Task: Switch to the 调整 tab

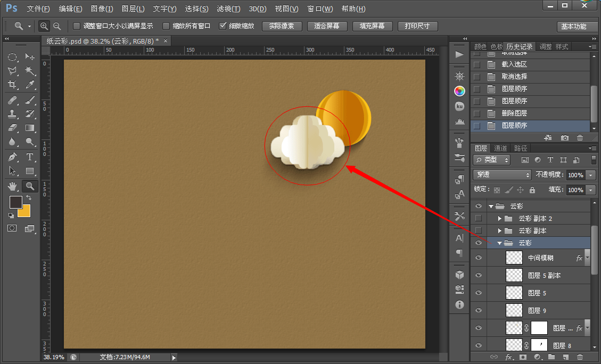Action: pyautogui.click(x=546, y=47)
